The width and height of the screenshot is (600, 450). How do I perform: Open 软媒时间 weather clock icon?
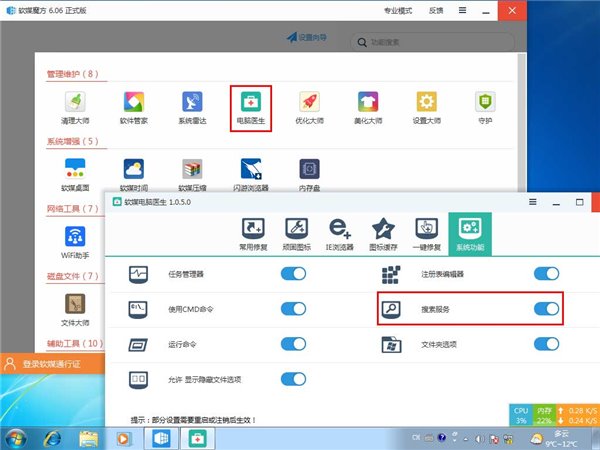pyautogui.click(x=133, y=169)
